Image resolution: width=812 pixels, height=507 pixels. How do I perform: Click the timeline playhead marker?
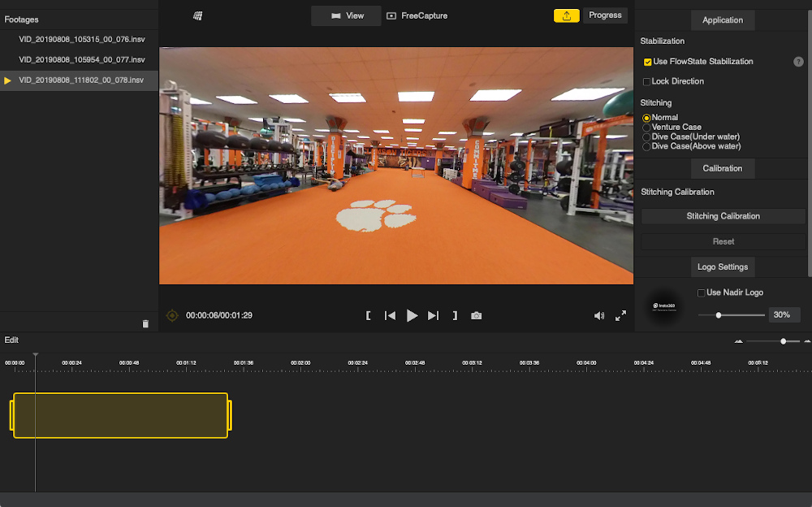coord(35,356)
